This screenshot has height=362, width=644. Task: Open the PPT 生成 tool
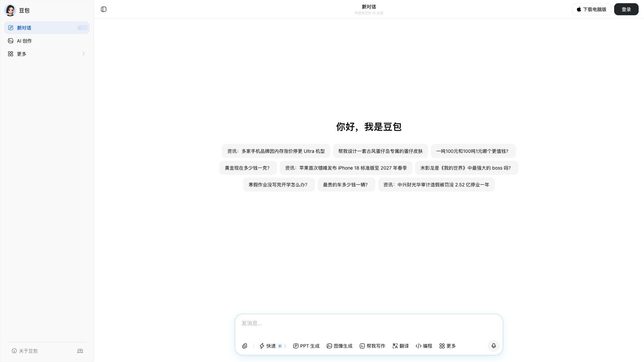(x=306, y=346)
